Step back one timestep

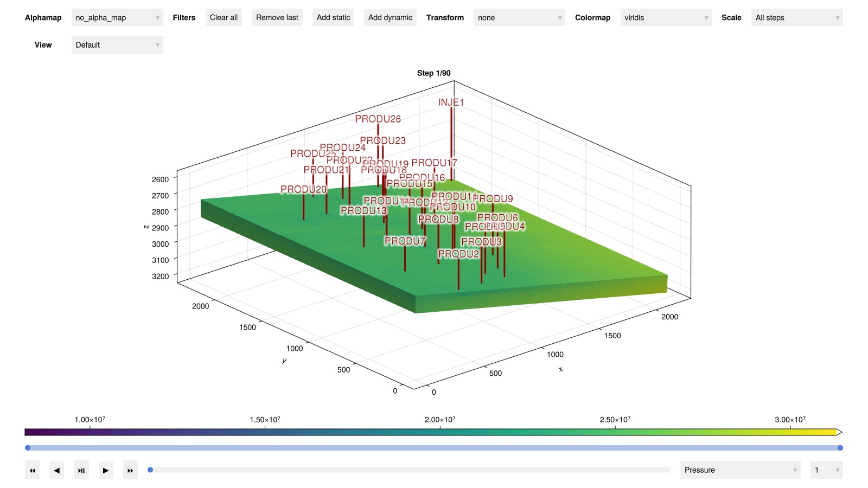(x=56, y=470)
